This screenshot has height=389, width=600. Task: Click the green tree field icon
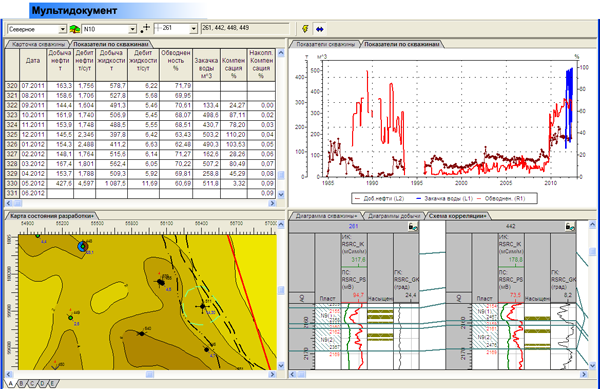pos(75,29)
